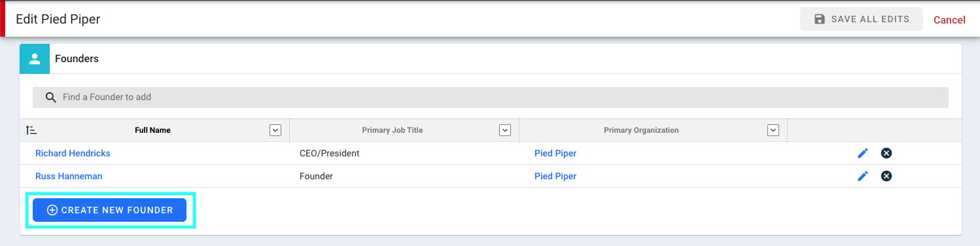980x246 pixels.
Task: Open the Primary Organization column dropdown
Action: (x=774, y=130)
